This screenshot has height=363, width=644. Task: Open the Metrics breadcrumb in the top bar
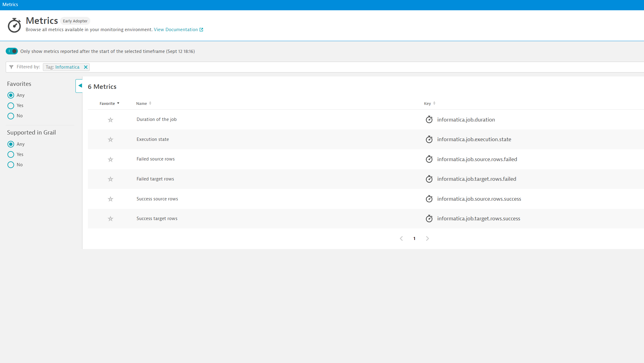point(10,4)
